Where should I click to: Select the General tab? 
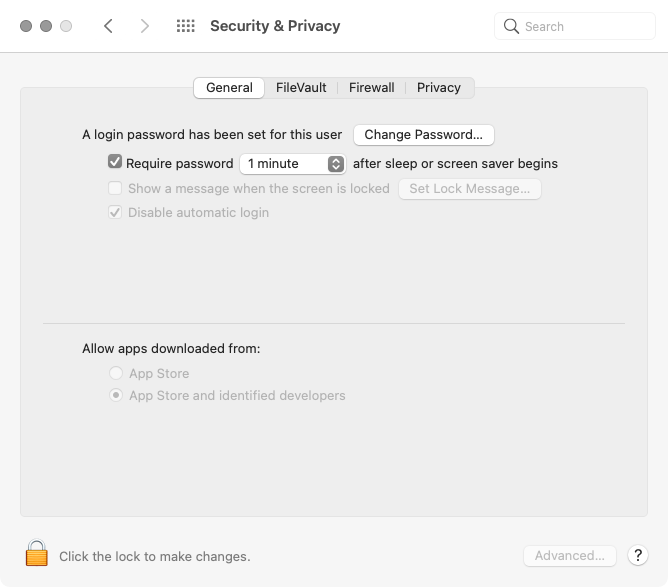pyautogui.click(x=229, y=88)
